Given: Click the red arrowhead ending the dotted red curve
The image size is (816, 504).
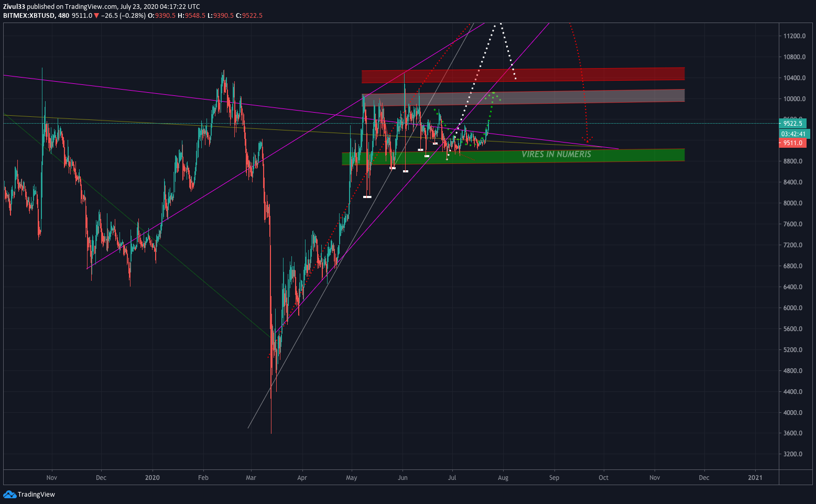Looking at the screenshot, I should (x=588, y=139).
